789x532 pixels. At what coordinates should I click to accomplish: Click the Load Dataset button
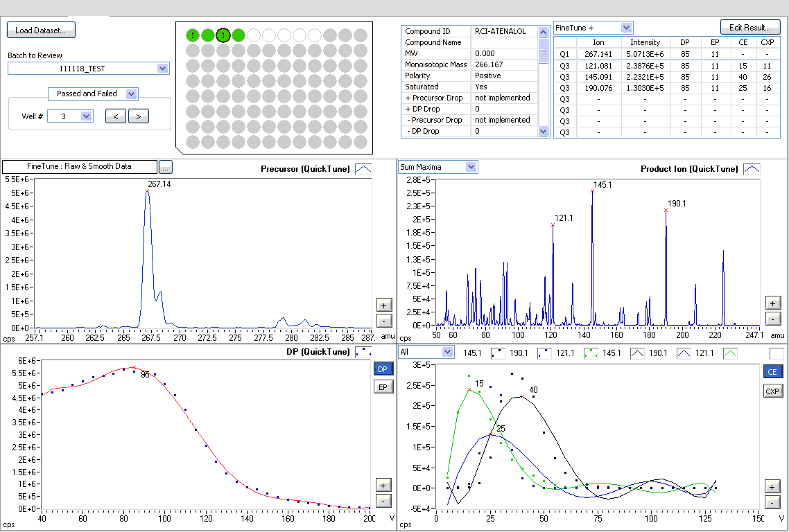pos(41,30)
